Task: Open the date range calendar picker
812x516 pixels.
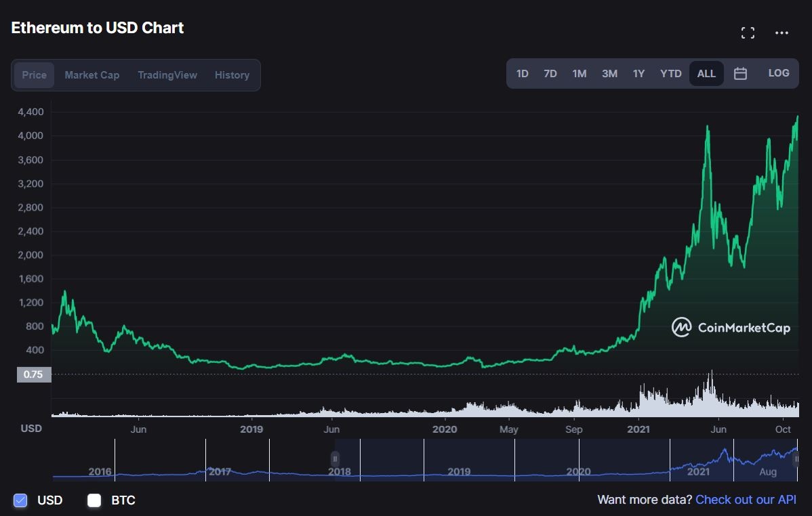Action: click(x=740, y=73)
